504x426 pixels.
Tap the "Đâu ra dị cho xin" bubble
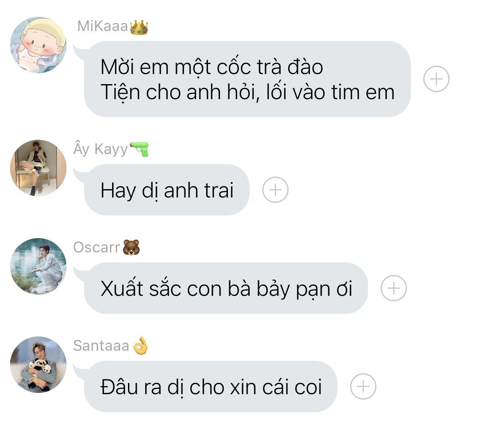pos(210,387)
